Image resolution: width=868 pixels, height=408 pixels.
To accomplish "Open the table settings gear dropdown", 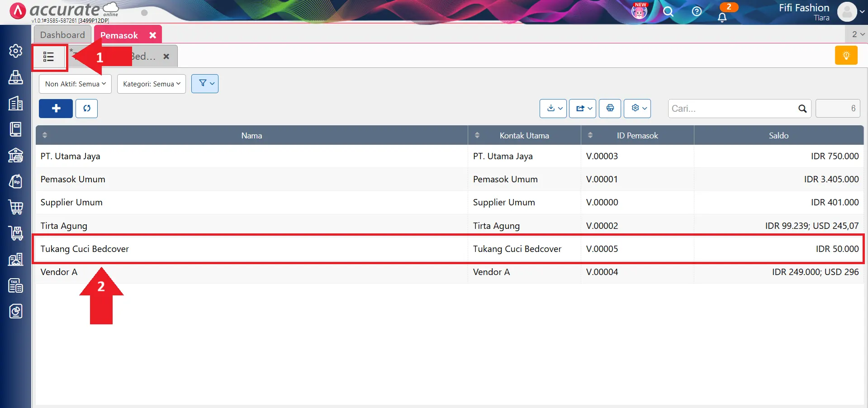I will [x=637, y=109].
